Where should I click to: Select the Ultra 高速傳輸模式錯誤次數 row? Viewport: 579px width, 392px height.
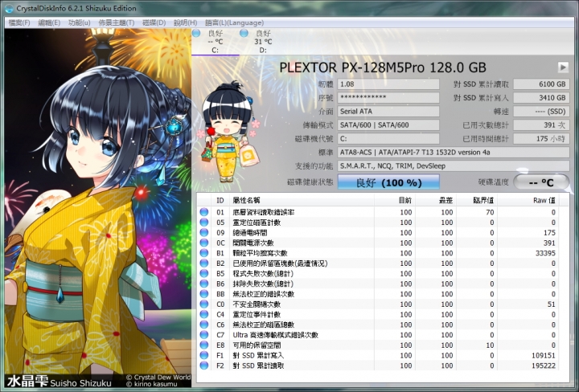click(x=378, y=335)
